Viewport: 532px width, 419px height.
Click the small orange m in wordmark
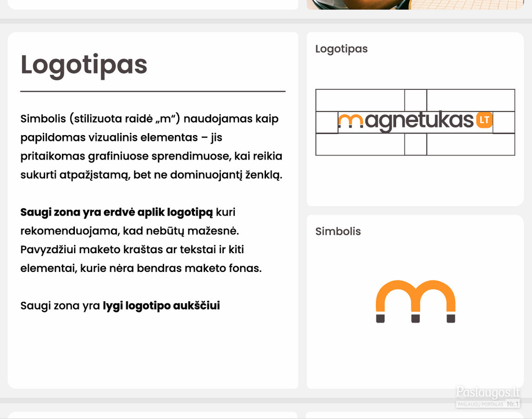351,121
